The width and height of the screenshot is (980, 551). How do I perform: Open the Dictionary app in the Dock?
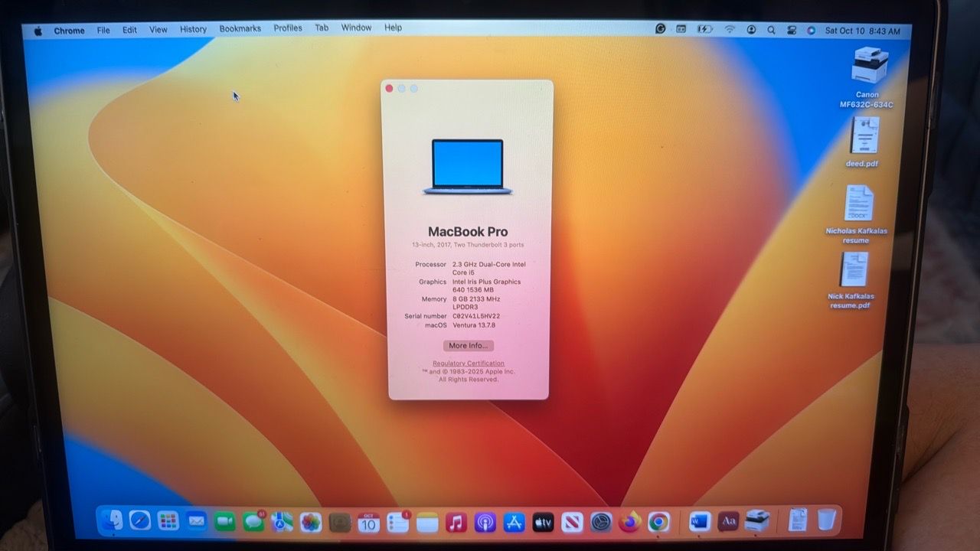click(x=728, y=521)
